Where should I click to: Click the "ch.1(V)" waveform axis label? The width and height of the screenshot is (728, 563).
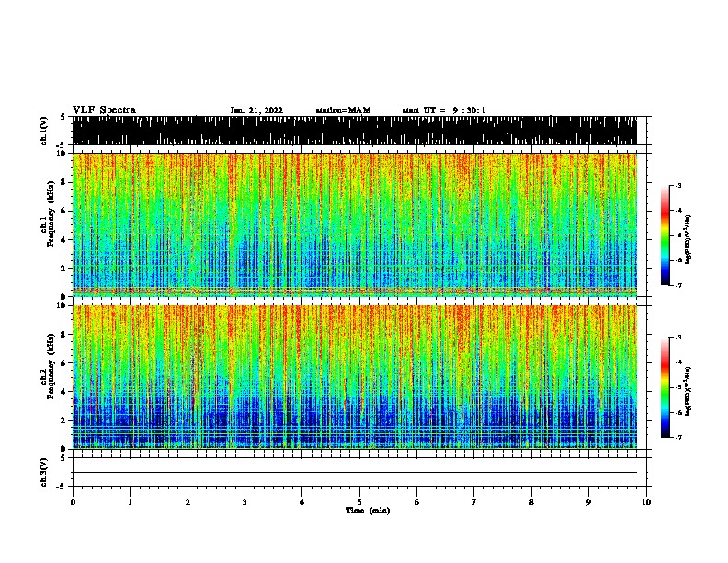pyautogui.click(x=43, y=131)
